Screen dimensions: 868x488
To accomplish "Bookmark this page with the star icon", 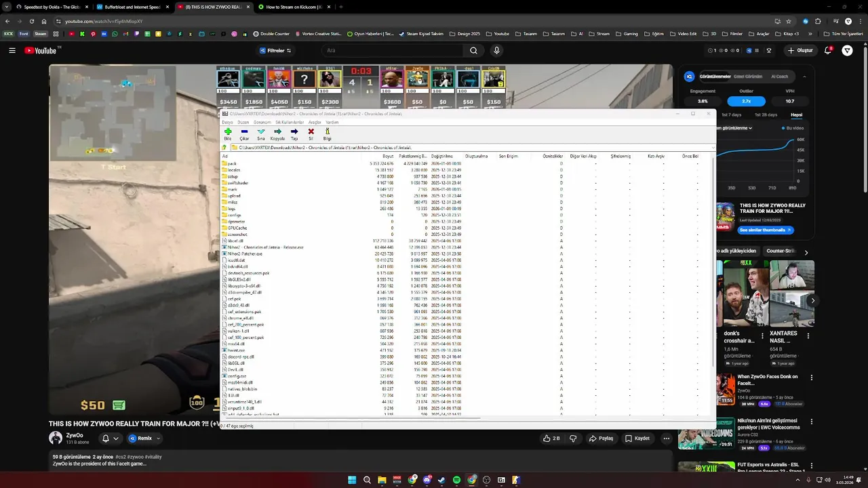I will [x=788, y=21].
